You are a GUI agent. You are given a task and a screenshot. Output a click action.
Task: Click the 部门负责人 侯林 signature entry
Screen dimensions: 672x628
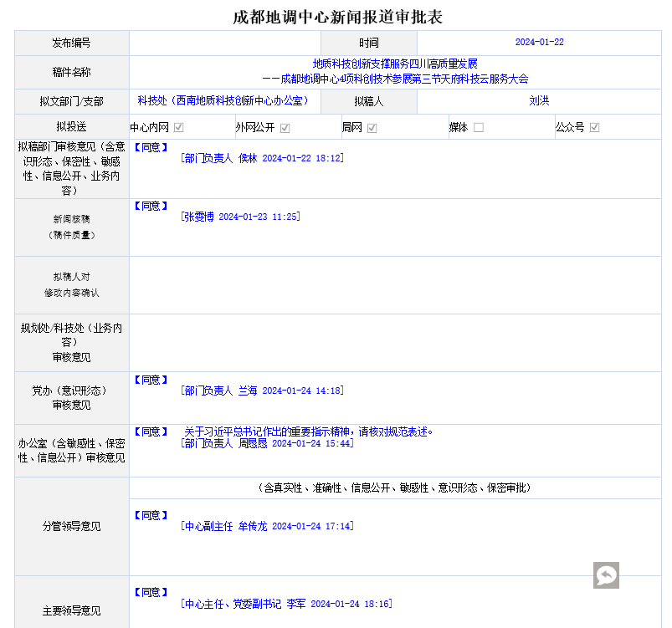(262, 158)
